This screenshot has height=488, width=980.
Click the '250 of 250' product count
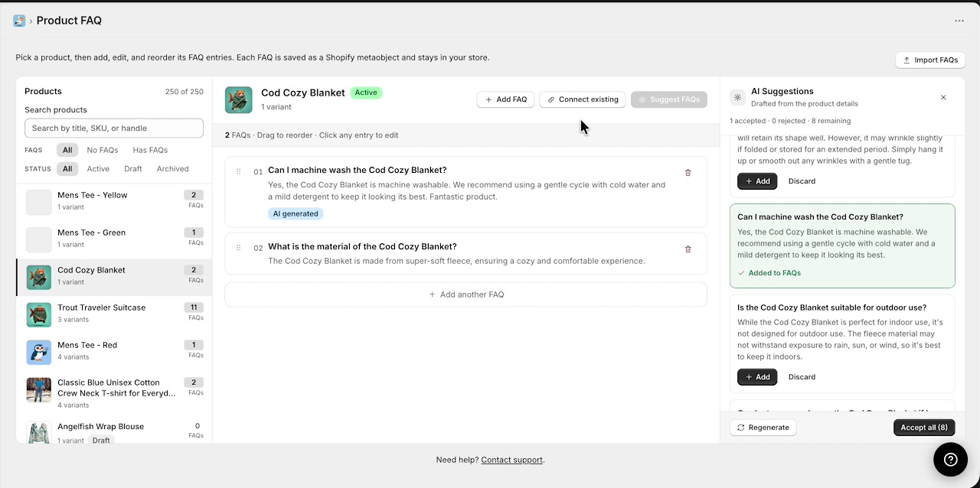point(185,92)
